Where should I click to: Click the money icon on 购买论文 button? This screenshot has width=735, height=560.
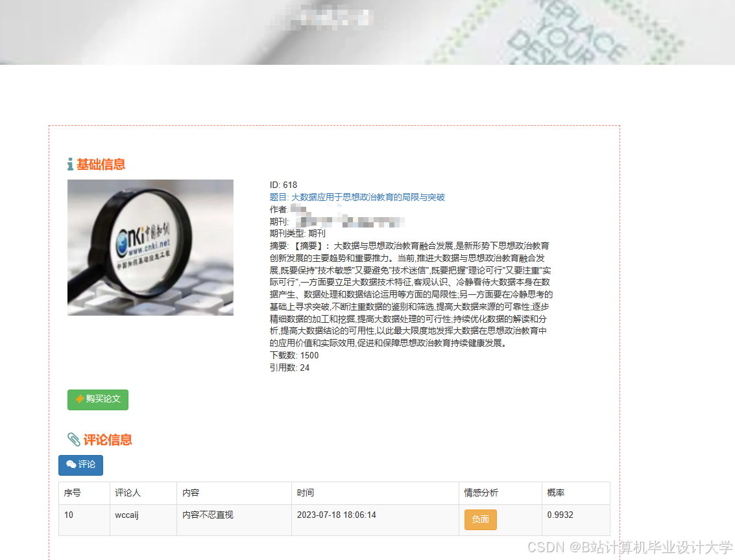(80, 400)
